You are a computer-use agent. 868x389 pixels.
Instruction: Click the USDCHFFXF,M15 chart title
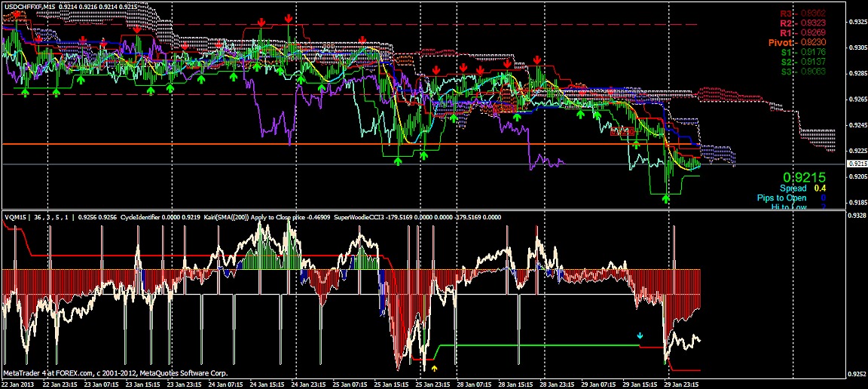pos(29,5)
